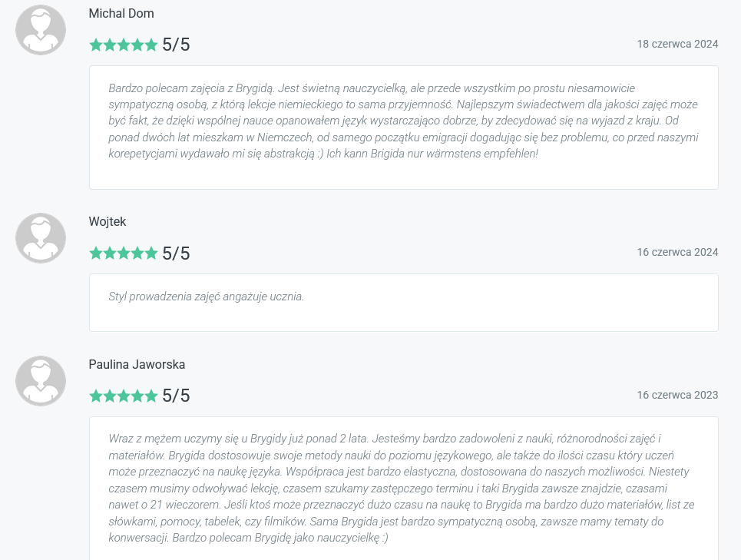This screenshot has height=560, width=741.
Task: Click the star rating on Paulina Jaworska's review
Action: 123,396
